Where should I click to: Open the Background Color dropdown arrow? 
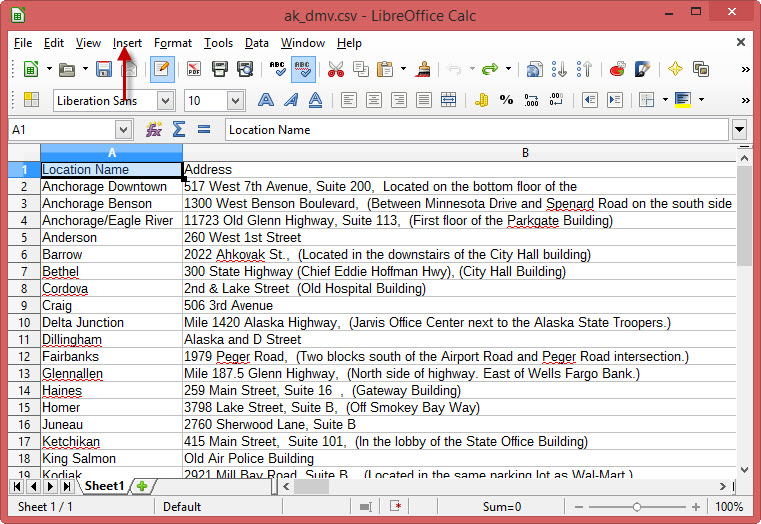point(701,100)
